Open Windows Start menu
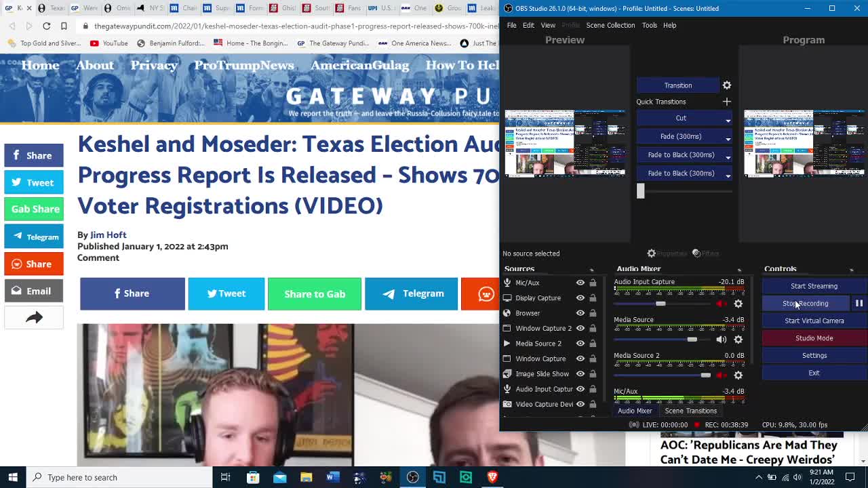 coord(13,477)
